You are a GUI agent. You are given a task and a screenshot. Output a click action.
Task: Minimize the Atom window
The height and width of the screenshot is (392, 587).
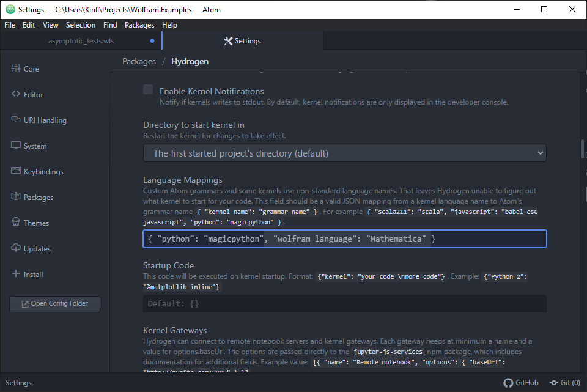pyautogui.click(x=517, y=9)
